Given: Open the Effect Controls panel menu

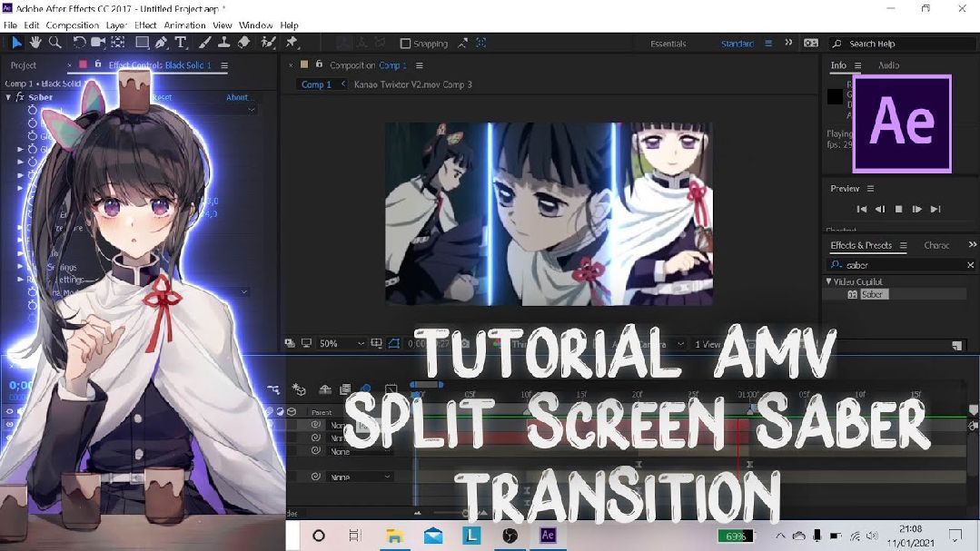Looking at the screenshot, I should click(224, 65).
